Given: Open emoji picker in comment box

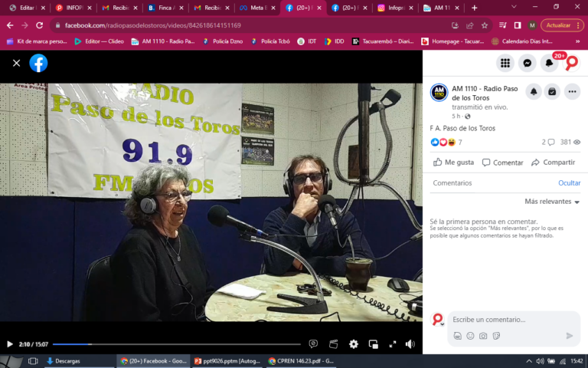Looking at the screenshot, I should point(470,336).
